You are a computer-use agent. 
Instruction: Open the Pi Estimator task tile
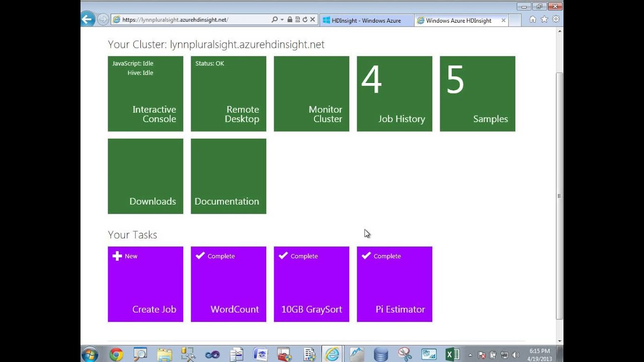394,284
